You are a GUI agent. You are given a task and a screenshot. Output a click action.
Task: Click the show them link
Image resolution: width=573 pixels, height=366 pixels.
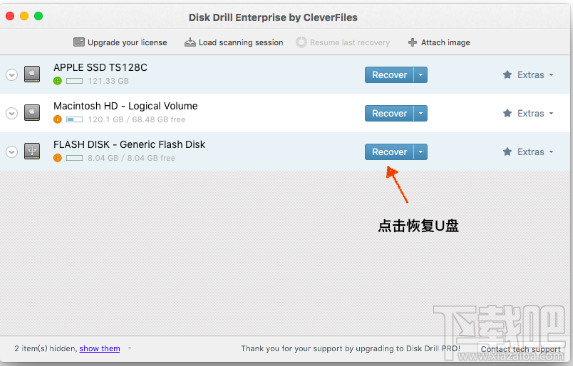click(100, 348)
